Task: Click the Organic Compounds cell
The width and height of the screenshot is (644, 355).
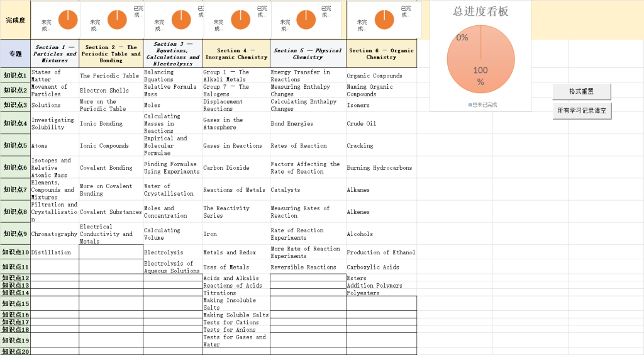Action: [382, 76]
